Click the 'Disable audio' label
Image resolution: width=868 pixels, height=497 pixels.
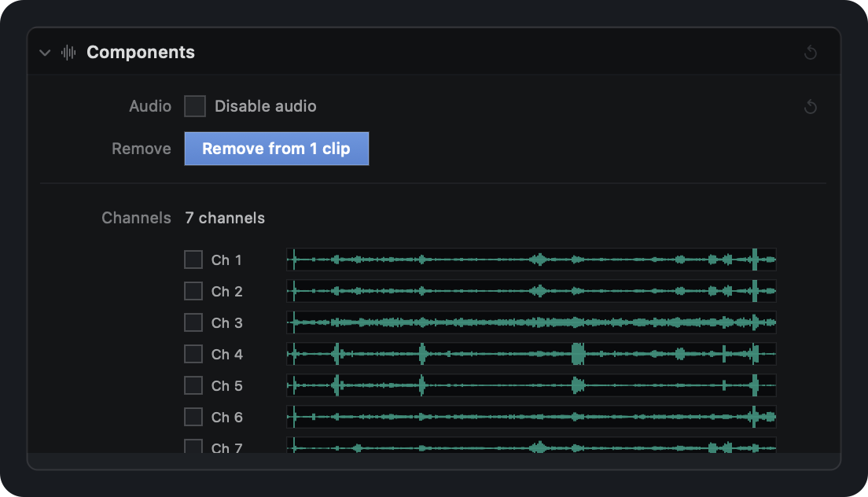click(265, 106)
